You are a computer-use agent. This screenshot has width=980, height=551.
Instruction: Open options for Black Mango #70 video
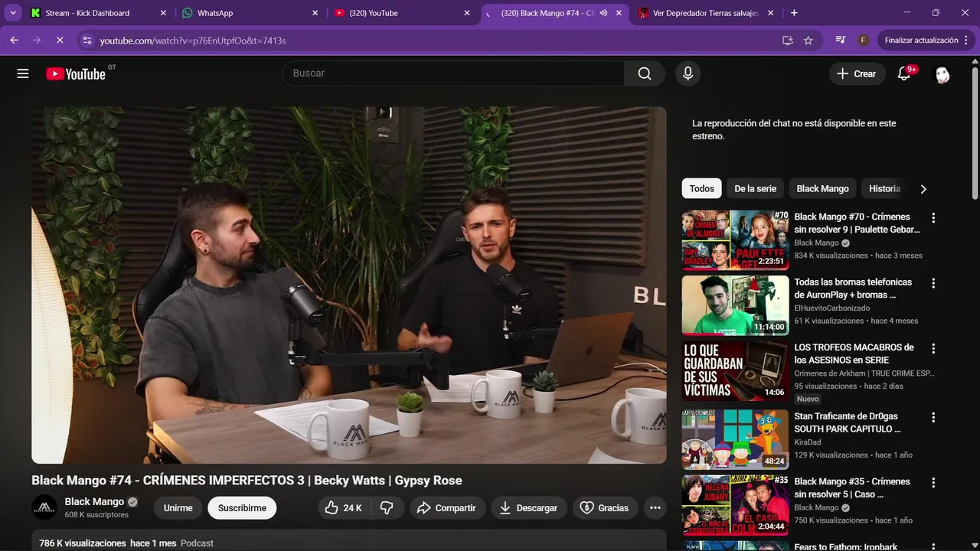point(933,218)
